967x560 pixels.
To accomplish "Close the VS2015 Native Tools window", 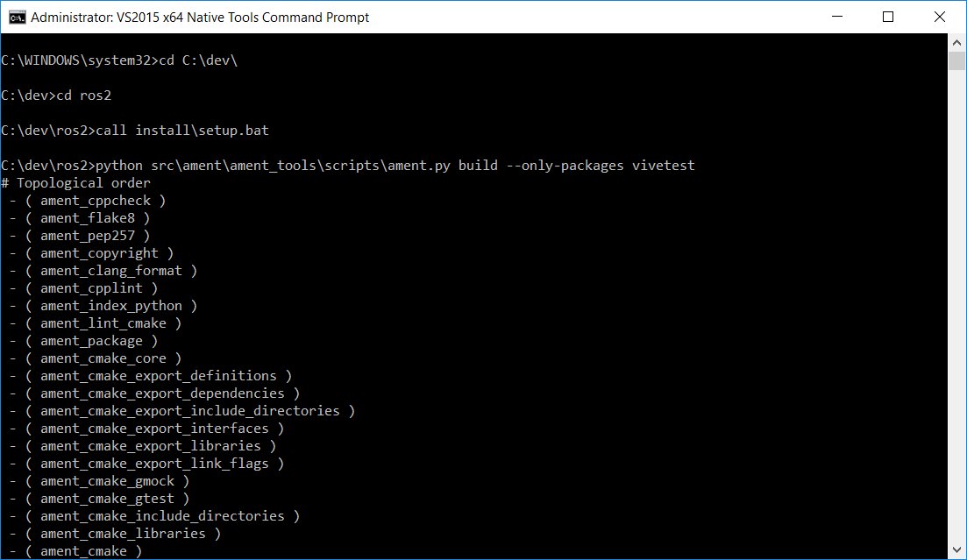I will click(x=939, y=17).
